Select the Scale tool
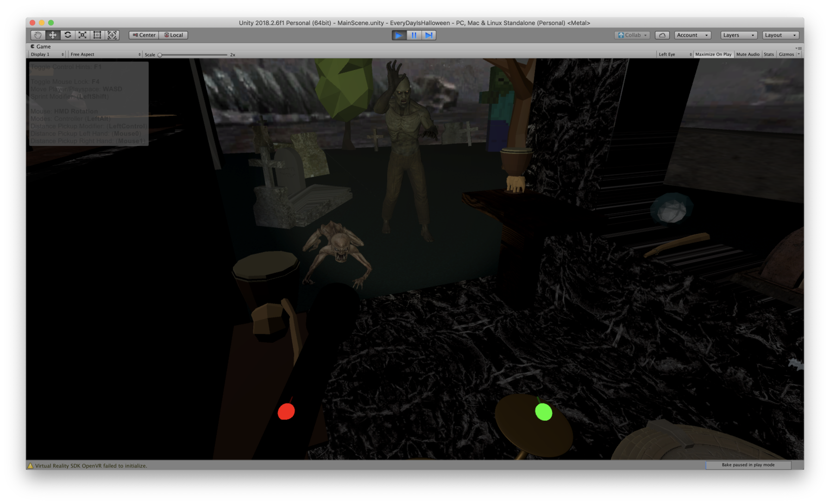 (82, 35)
